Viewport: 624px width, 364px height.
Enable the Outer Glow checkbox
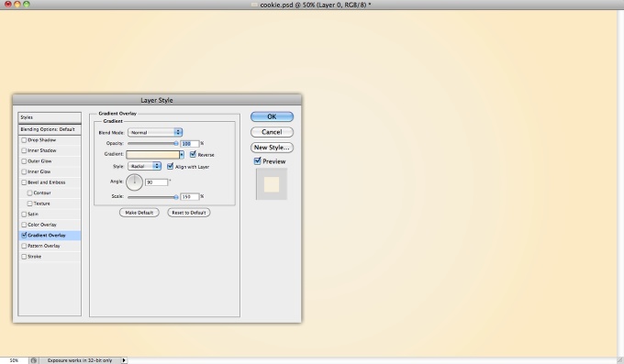pyautogui.click(x=24, y=161)
